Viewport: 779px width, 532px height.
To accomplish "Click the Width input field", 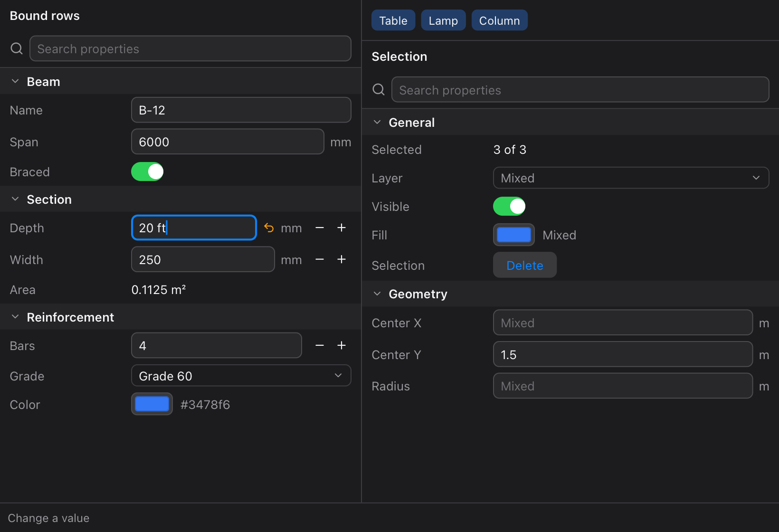I will [203, 259].
